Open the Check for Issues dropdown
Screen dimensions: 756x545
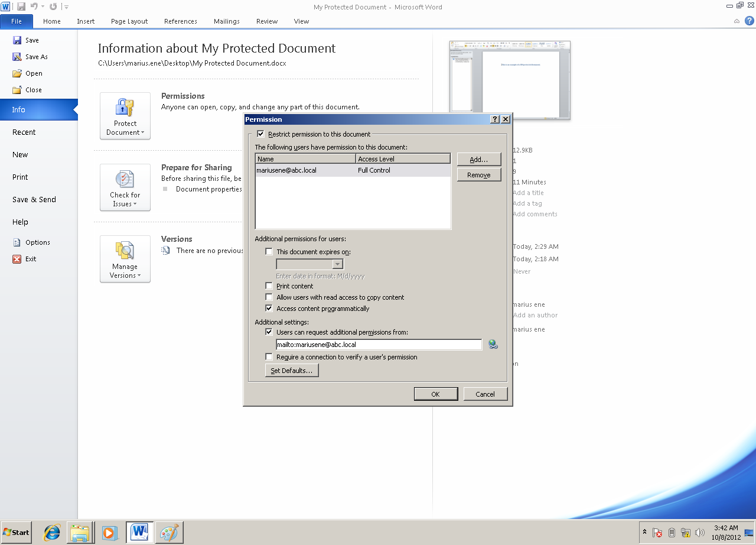125,187
